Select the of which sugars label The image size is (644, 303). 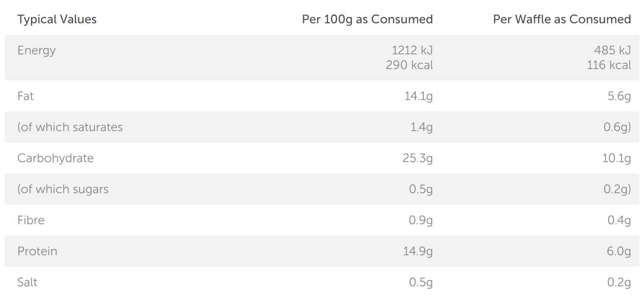click(x=63, y=189)
